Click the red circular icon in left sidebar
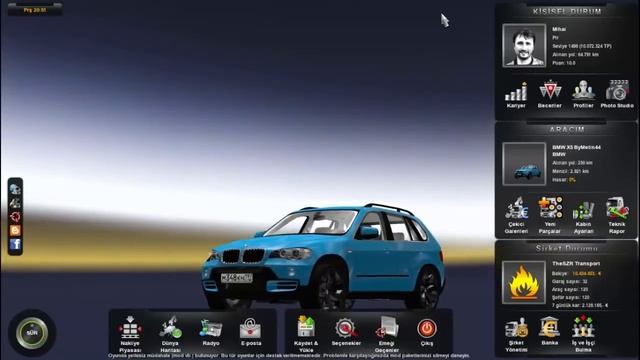 pyautogui.click(x=15, y=216)
